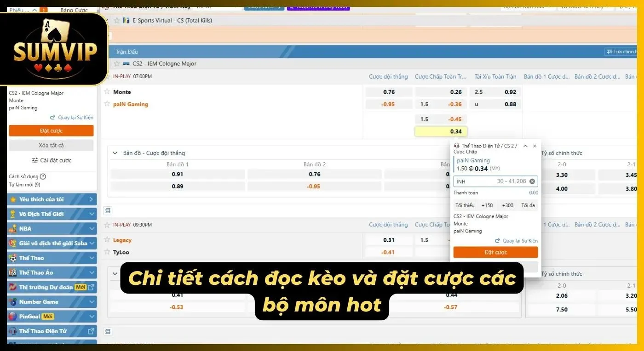Click the PinGoal sidebar icon

(x=12, y=317)
